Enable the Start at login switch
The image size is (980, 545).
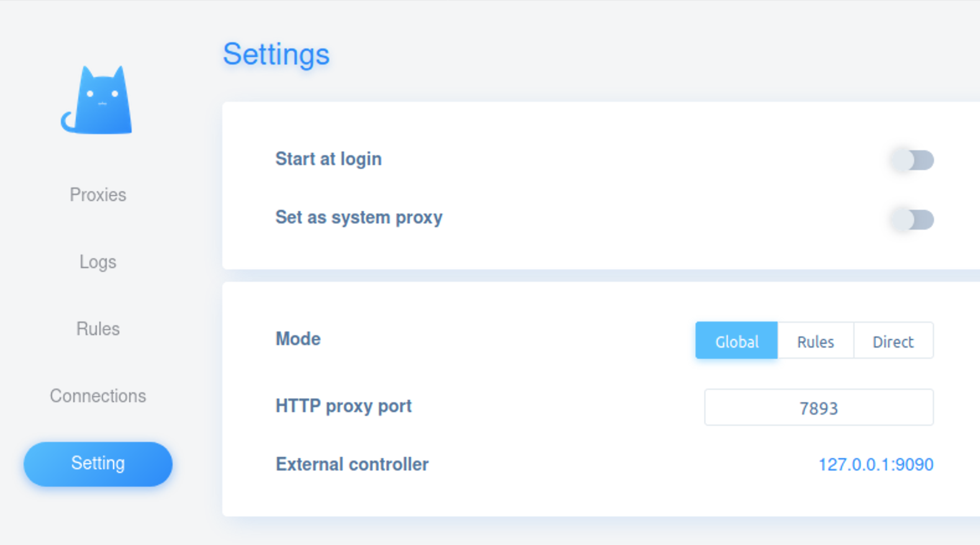912,160
